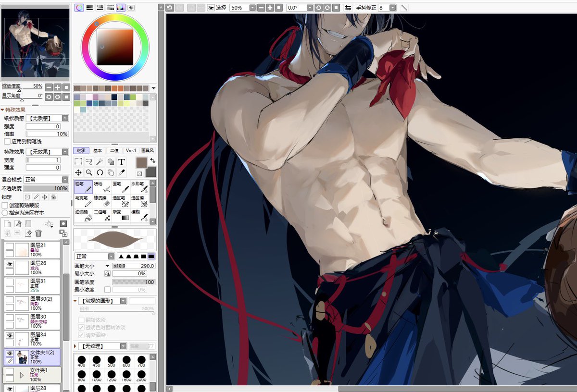This screenshot has width=577, height=392.
Task: Select the Zoom magnifier tool
Action: (89, 172)
